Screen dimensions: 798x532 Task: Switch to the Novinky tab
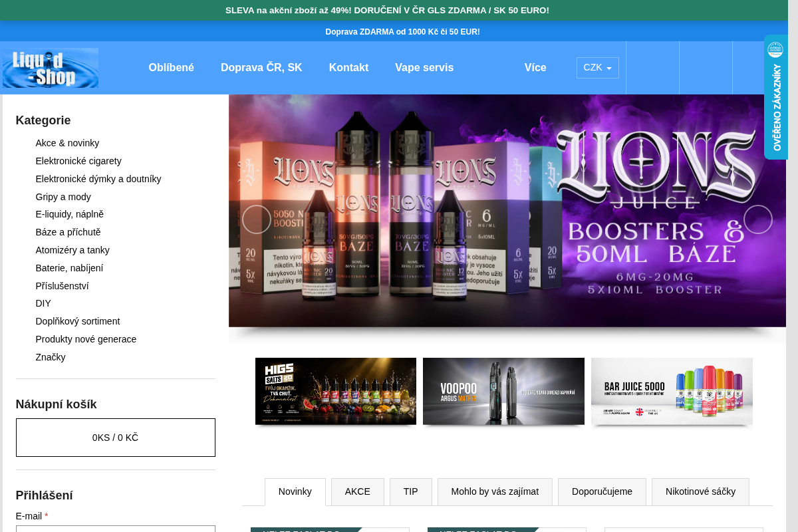pyautogui.click(x=295, y=492)
